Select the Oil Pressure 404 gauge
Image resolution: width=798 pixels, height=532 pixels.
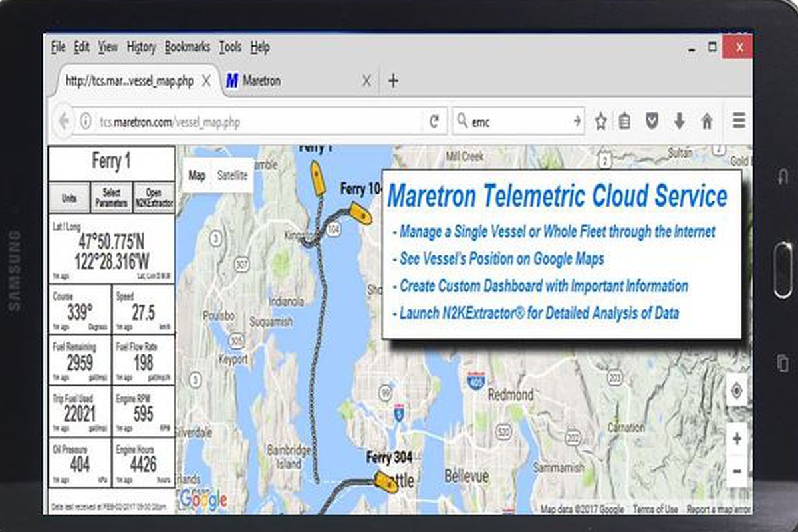coord(80,462)
